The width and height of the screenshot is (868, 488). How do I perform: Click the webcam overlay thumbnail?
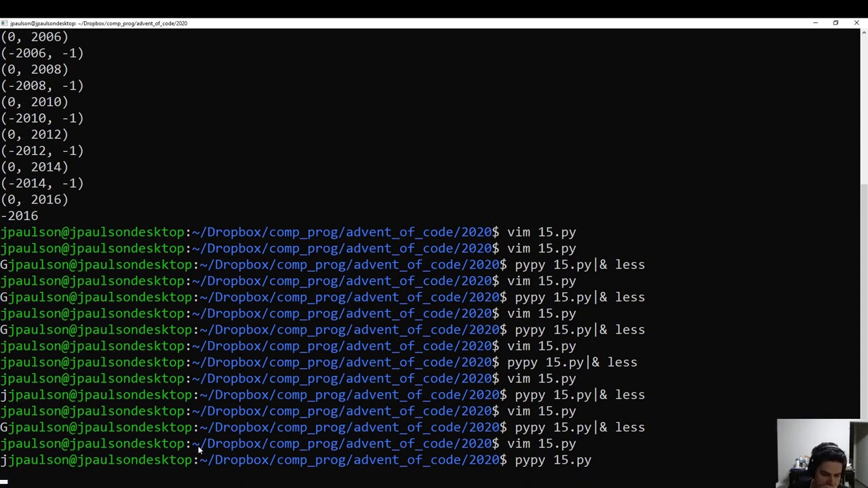(x=823, y=454)
